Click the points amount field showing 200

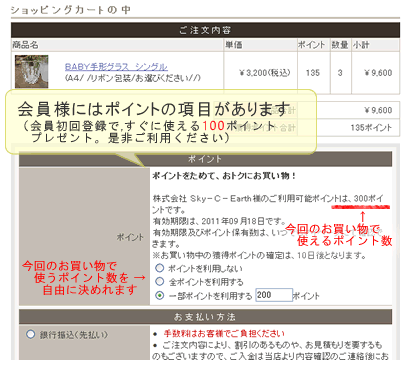274,295
